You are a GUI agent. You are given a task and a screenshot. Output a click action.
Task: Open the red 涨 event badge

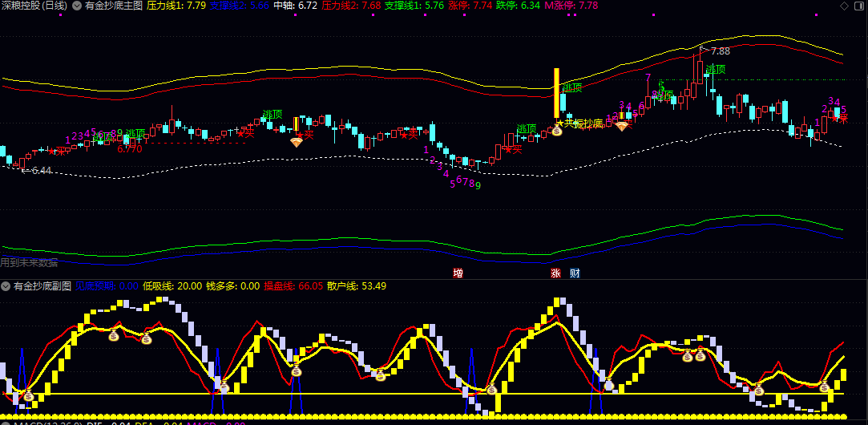click(555, 273)
